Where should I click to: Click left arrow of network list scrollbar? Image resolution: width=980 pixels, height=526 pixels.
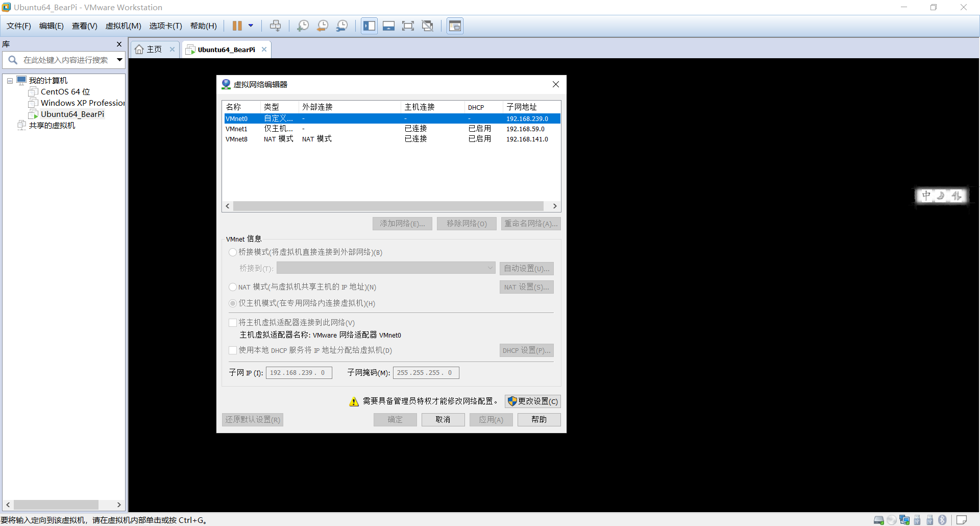pos(228,206)
